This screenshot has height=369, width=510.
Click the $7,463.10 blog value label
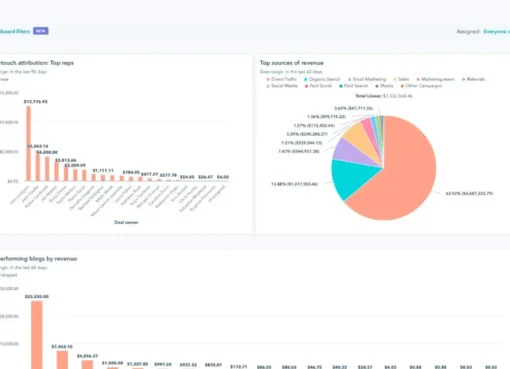click(62, 347)
